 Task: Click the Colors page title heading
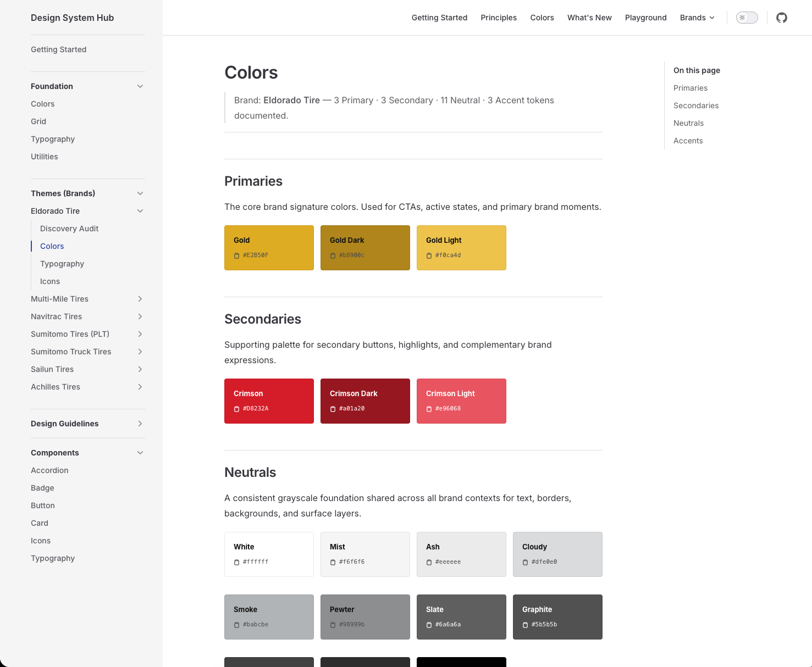click(251, 73)
